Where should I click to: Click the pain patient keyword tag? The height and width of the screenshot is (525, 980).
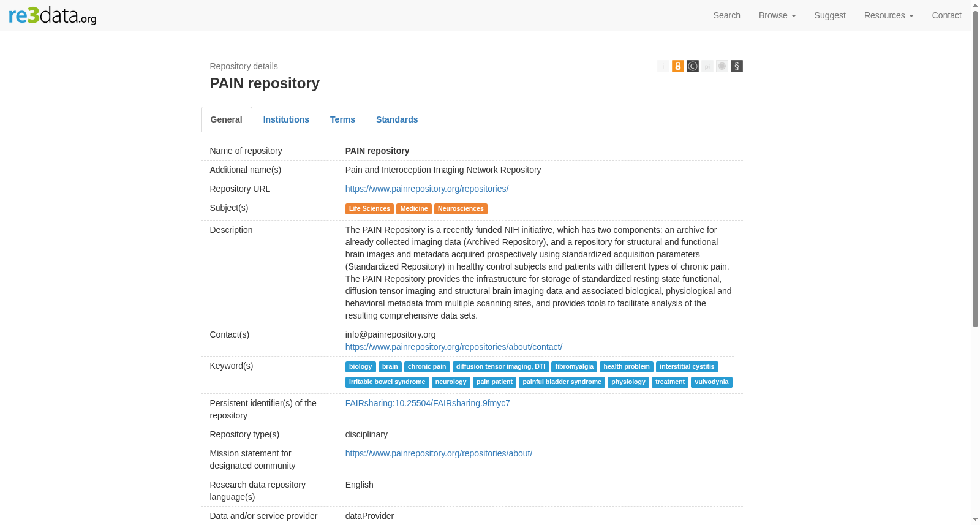(494, 382)
